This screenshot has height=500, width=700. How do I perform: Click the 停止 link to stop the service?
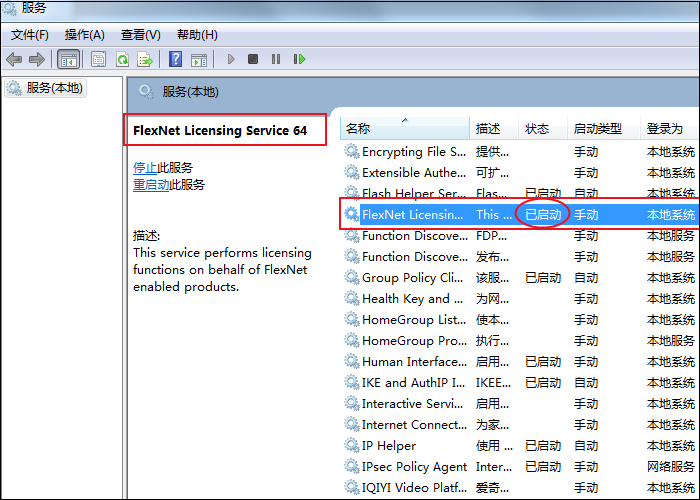(x=145, y=167)
